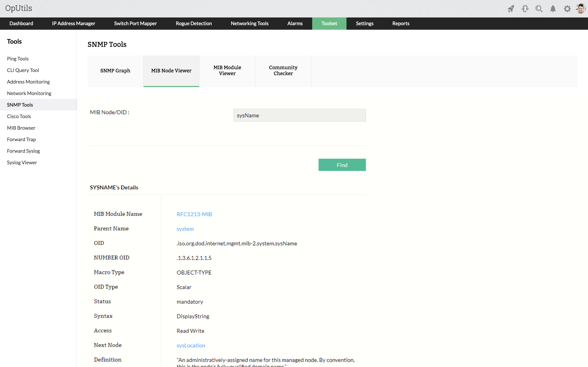Open the Networking Tools menu

pyautogui.click(x=249, y=24)
